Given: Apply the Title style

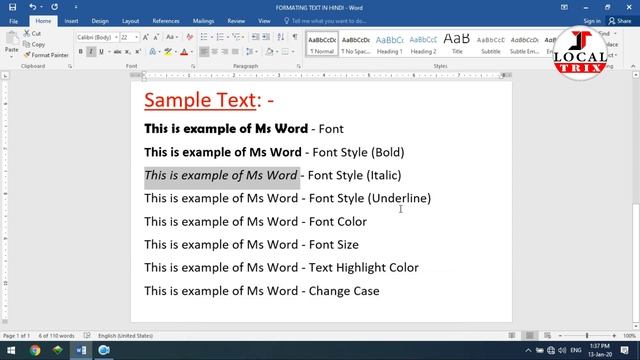Looking at the screenshot, I should (x=457, y=44).
